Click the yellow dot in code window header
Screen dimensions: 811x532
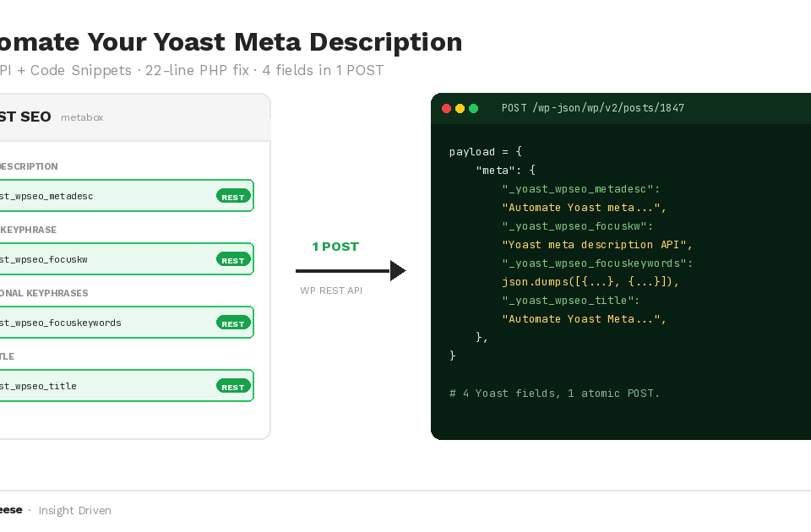[460, 108]
